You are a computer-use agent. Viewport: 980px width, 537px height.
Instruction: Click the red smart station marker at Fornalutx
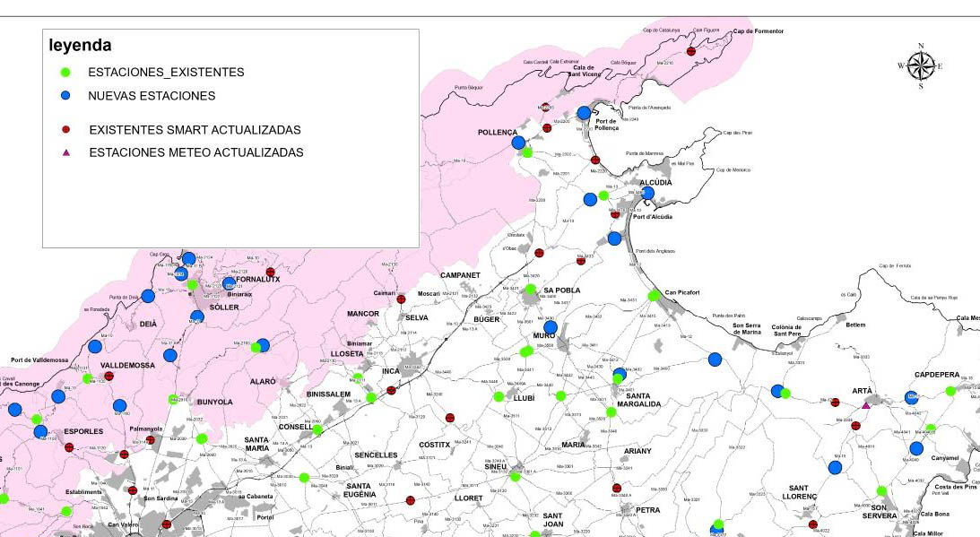point(270,271)
